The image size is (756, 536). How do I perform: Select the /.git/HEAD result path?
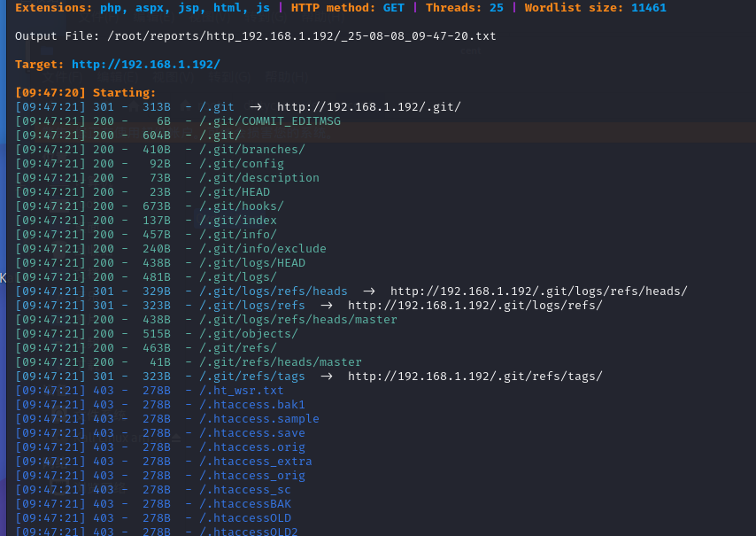pos(235,191)
